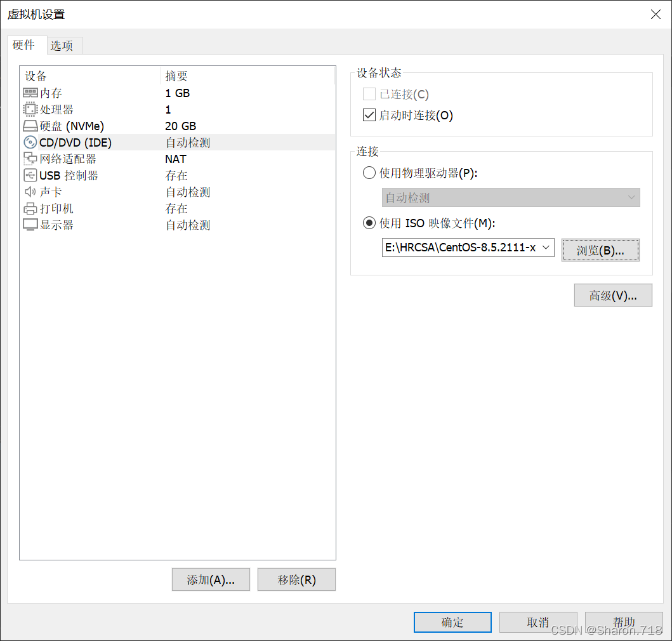
Task: Open the 自动检测 physical drive dropdown
Action: 511,197
